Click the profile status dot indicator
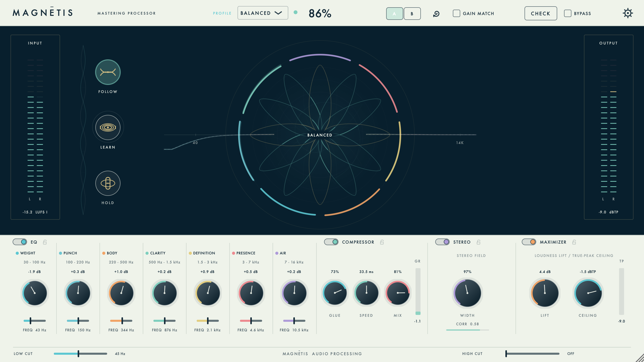The width and height of the screenshot is (644, 362). click(x=296, y=12)
